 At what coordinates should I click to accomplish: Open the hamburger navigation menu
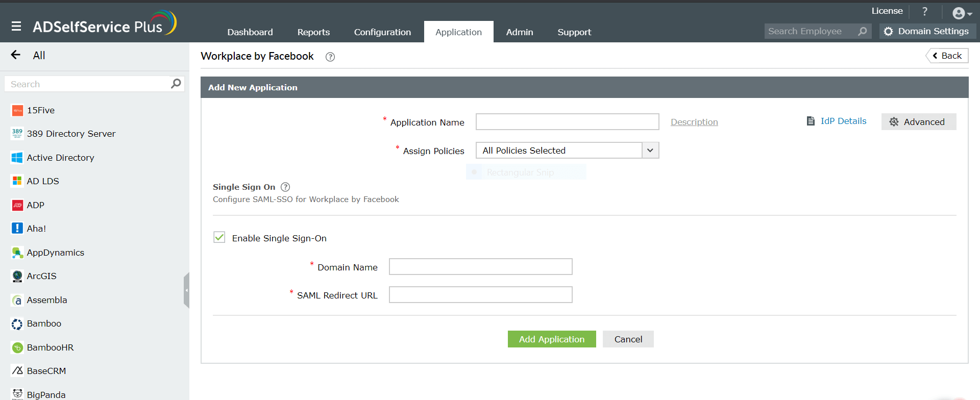[16, 26]
